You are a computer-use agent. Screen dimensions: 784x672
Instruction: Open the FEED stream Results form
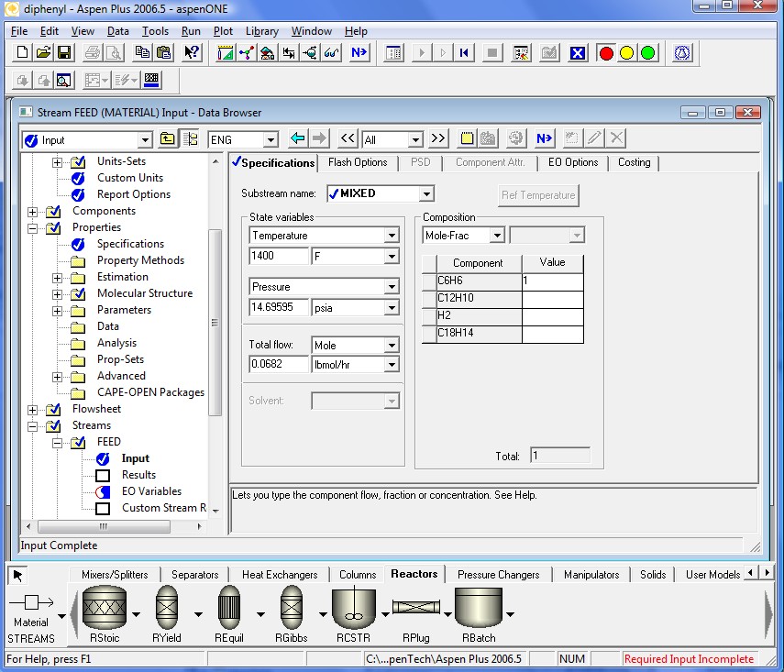pyautogui.click(x=138, y=475)
